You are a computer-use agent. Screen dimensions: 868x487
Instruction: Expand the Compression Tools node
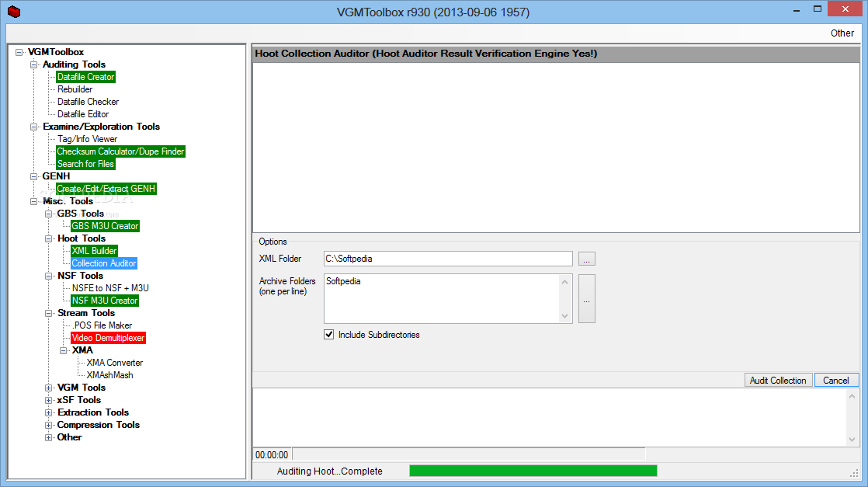(49, 425)
